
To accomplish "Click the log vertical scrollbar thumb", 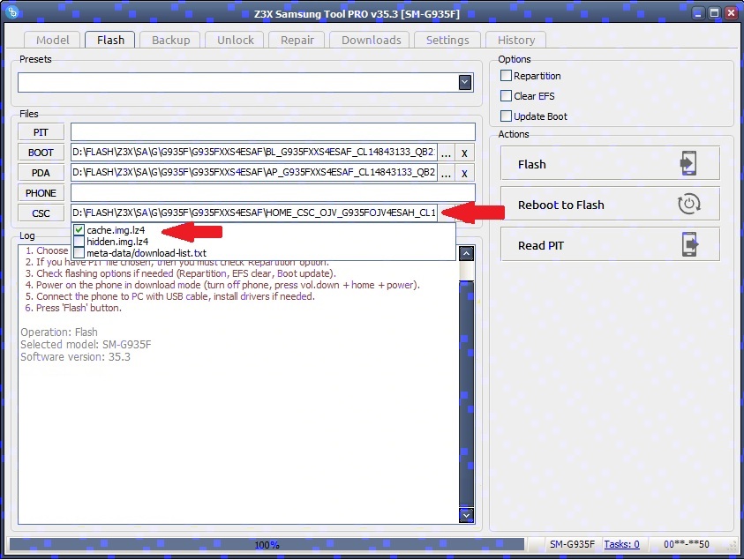I will [x=466, y=393].
